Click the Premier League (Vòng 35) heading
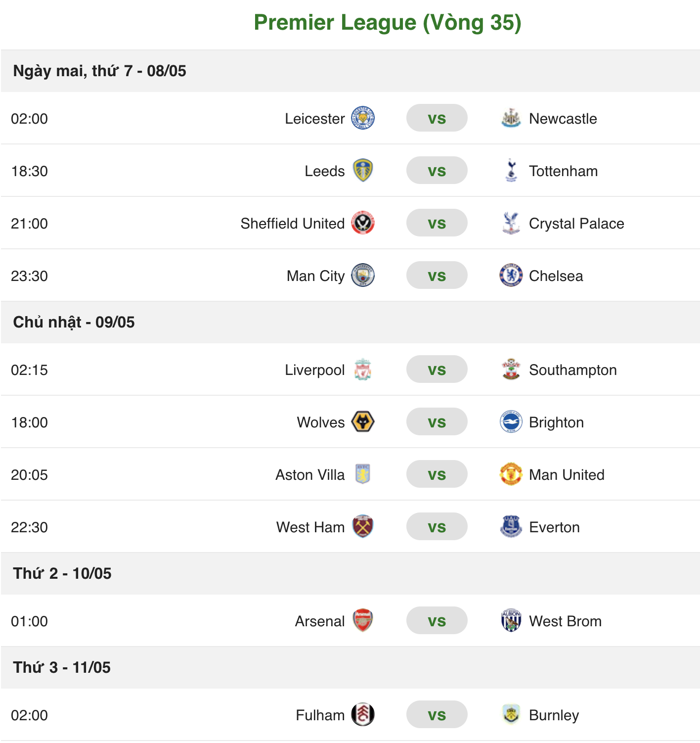700x743 pixels. [x=388, y=22]
